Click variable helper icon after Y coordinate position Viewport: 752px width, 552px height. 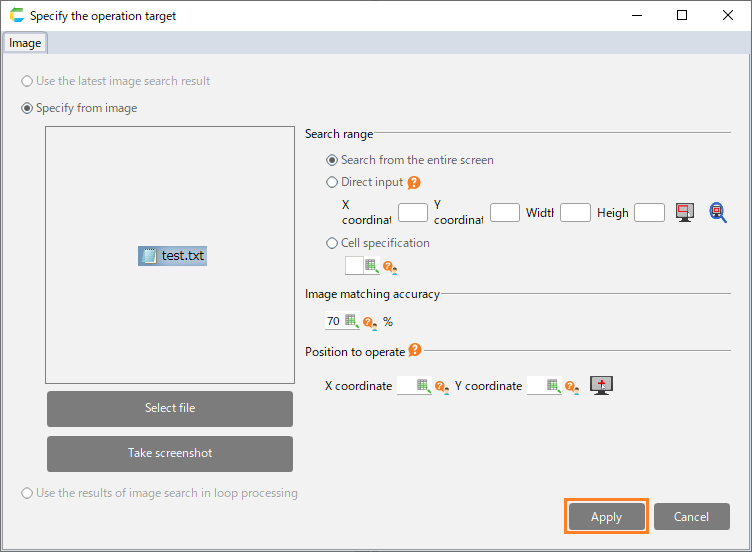572,387
